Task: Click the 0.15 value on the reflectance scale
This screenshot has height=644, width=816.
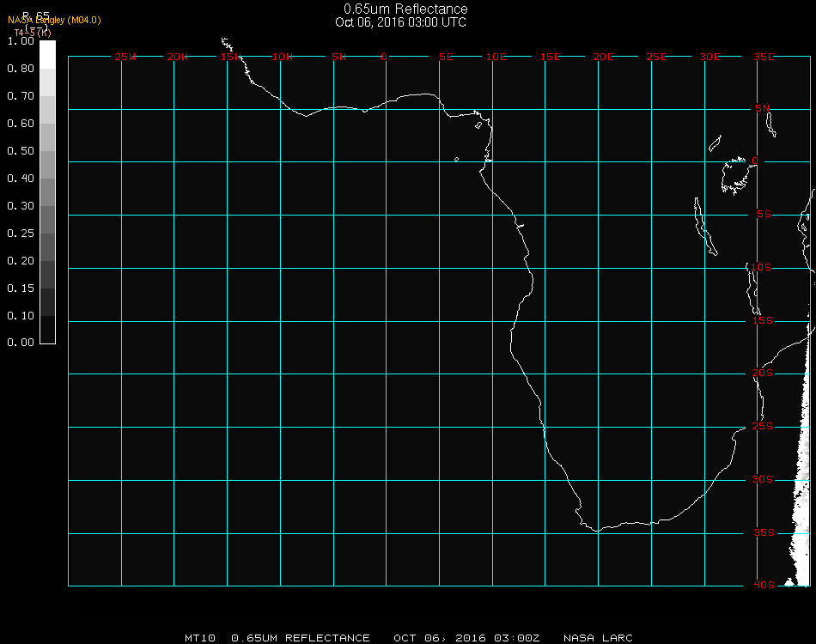Action: coord(21,289)
